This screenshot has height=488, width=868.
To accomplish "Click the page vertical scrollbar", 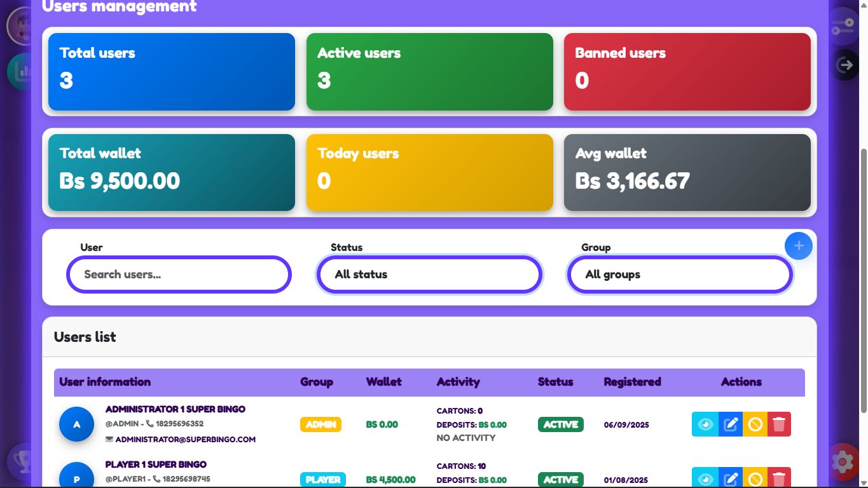I will coord(864,280).
